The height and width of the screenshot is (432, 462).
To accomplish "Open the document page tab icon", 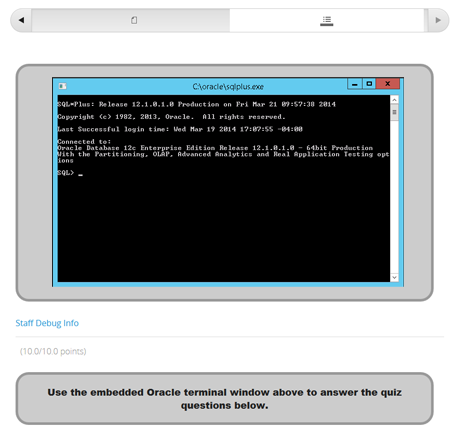I will (x=134, y=20).
